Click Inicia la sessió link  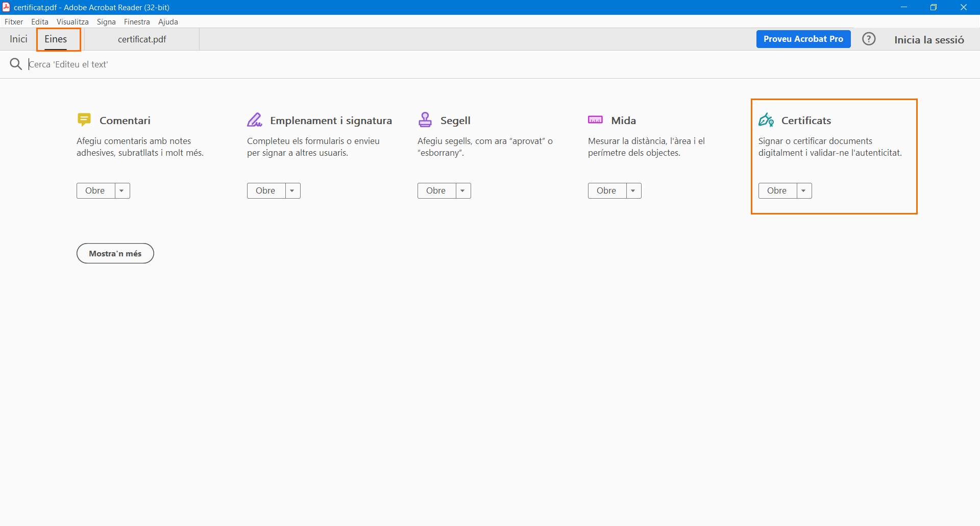point(929,40)
